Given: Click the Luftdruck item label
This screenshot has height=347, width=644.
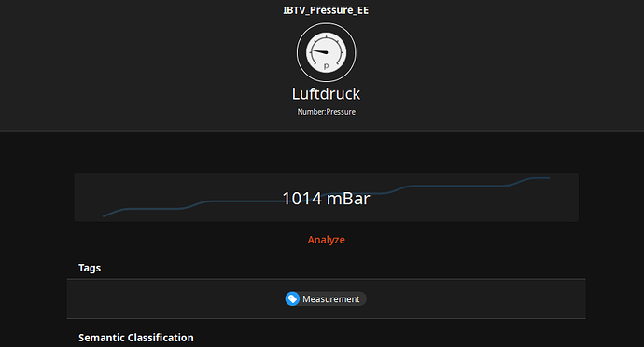Looking at the screenshot, I should pyautogui.click(x=326, y=94).
